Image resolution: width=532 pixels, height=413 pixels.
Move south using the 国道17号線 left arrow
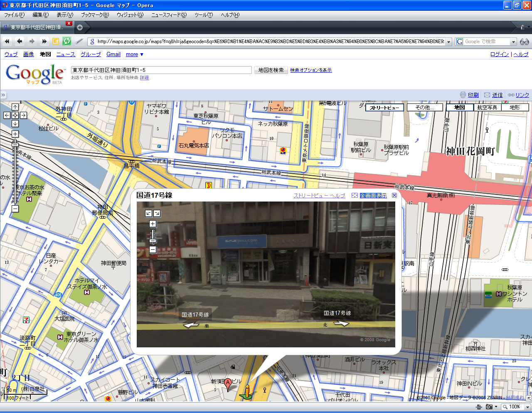(x=191, y=324)
